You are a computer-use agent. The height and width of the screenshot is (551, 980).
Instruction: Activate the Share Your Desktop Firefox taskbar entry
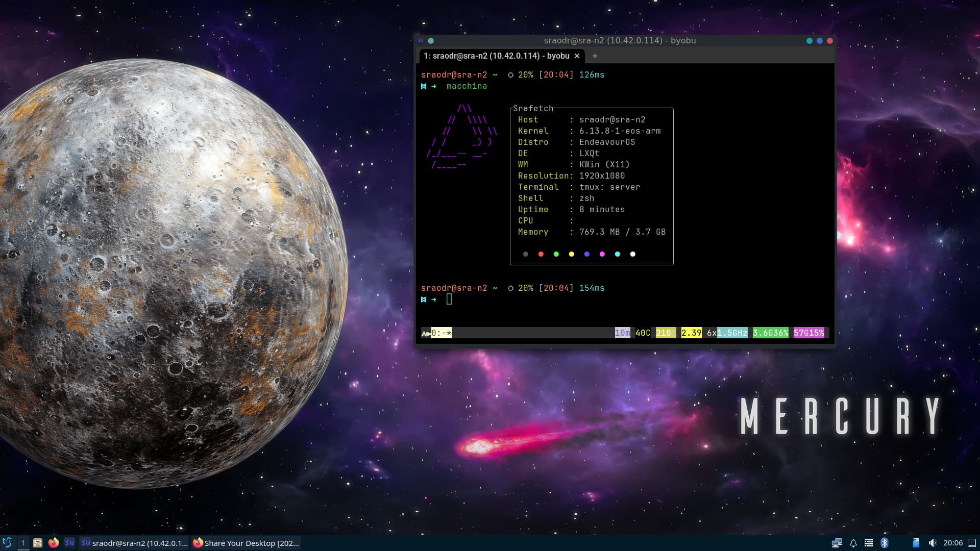[246, 543]
